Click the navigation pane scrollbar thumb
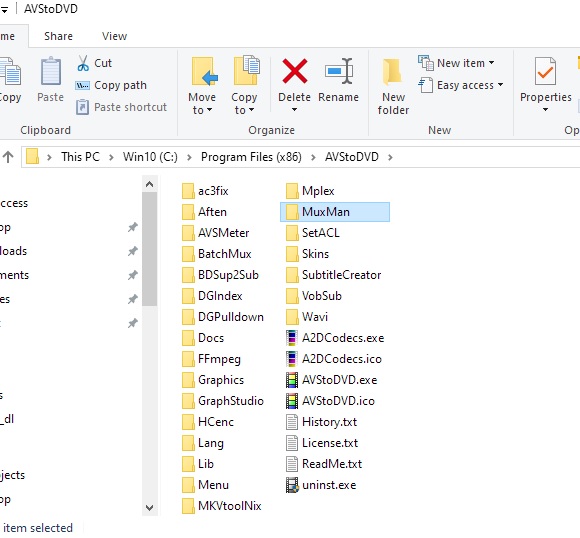Viewport: 580px width, 538px height. [x=149, y=249]
